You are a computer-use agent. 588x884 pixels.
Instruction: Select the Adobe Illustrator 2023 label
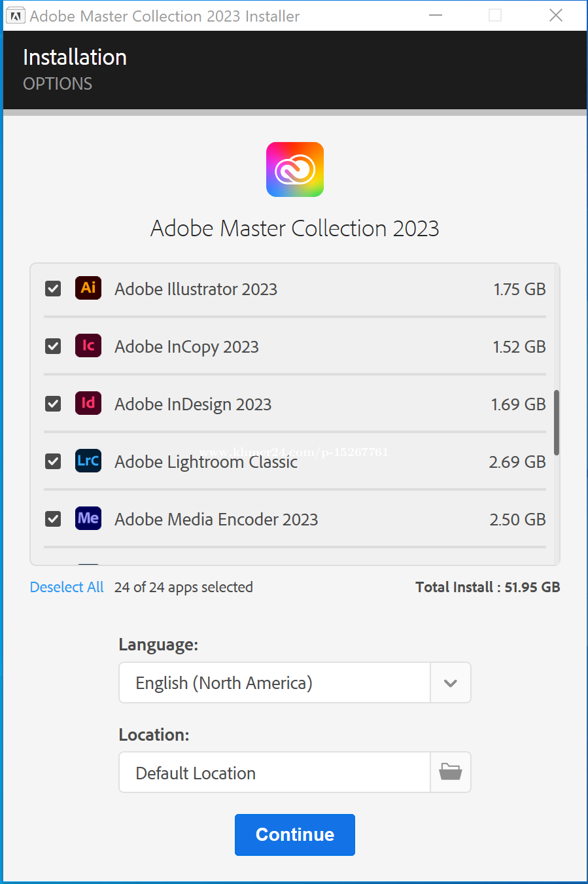coord(196,289)
